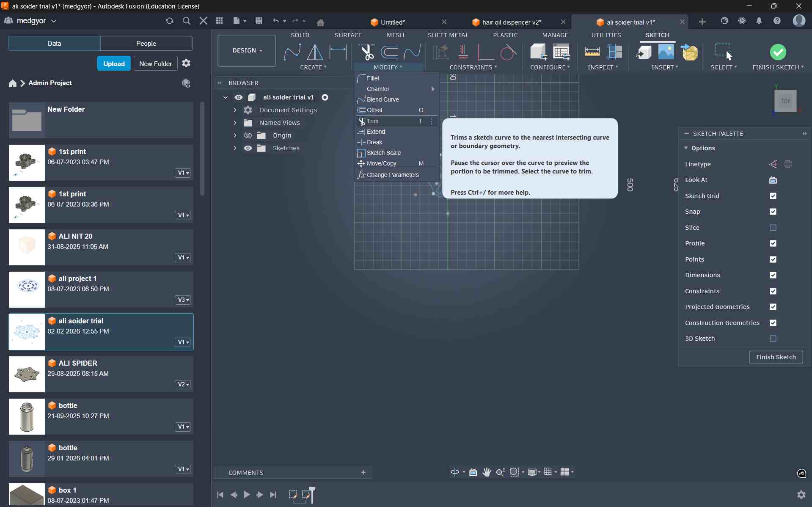Refresh the data panel
The height and width of the screenshot is (507, 812).
170,21
